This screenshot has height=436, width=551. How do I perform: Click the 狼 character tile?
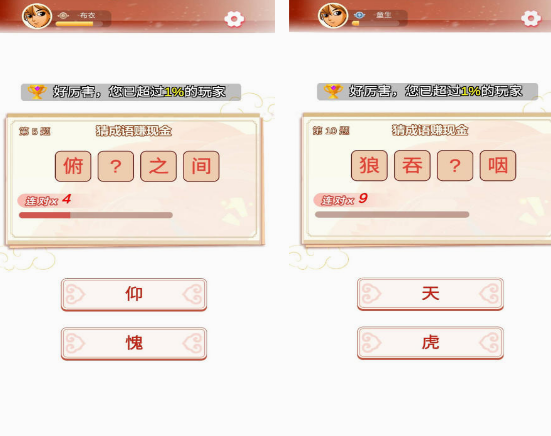tap(369, 165)
